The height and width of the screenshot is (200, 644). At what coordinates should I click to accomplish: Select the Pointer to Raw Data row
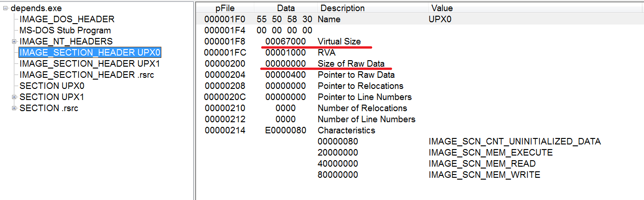pyautogui.click(x=419, y=75)
